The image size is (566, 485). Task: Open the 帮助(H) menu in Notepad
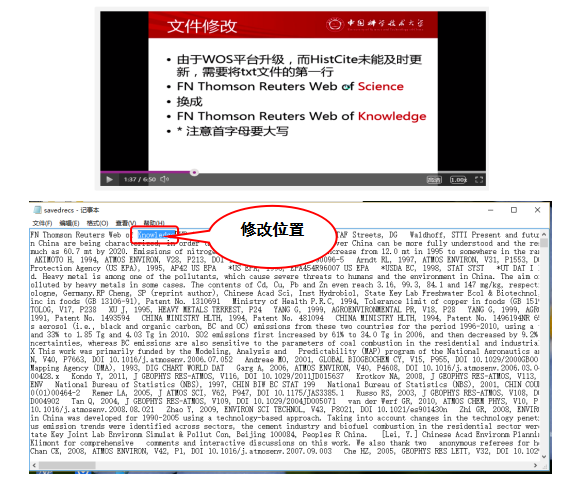pos(154,223)
